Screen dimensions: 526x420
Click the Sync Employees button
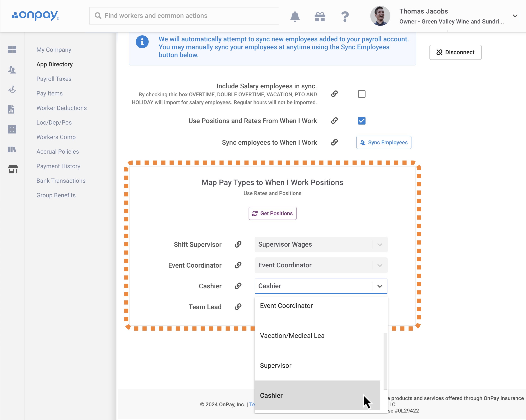[384, 142]
